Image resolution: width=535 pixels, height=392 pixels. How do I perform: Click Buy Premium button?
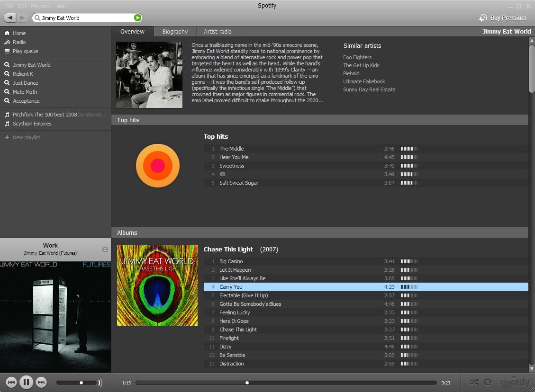coord(503,18)
